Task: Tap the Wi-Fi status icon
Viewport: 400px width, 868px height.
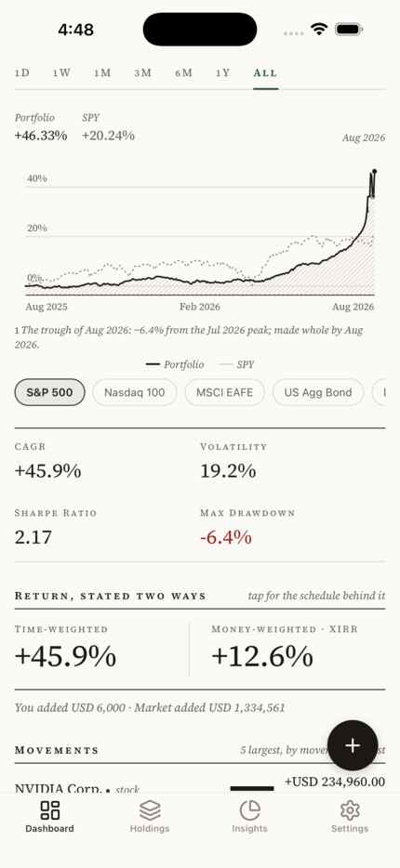Action: pyautogui.click(x=319, y=29)
